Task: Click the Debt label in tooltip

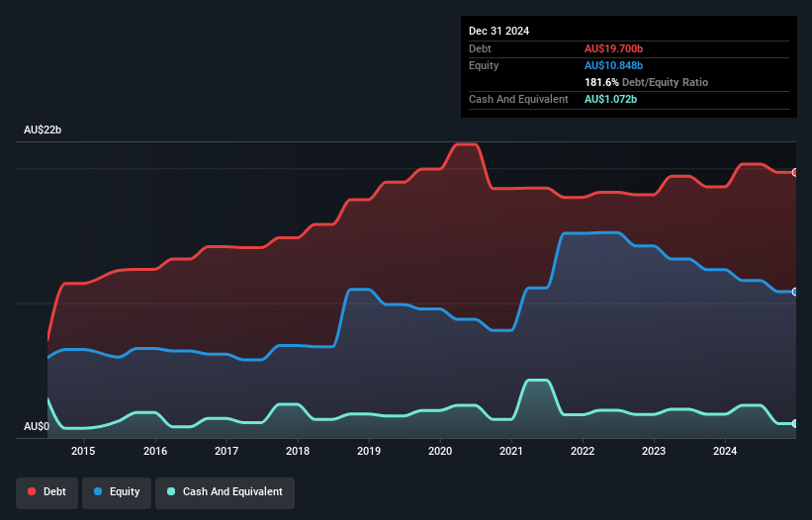Action: [x=480, y=48]
